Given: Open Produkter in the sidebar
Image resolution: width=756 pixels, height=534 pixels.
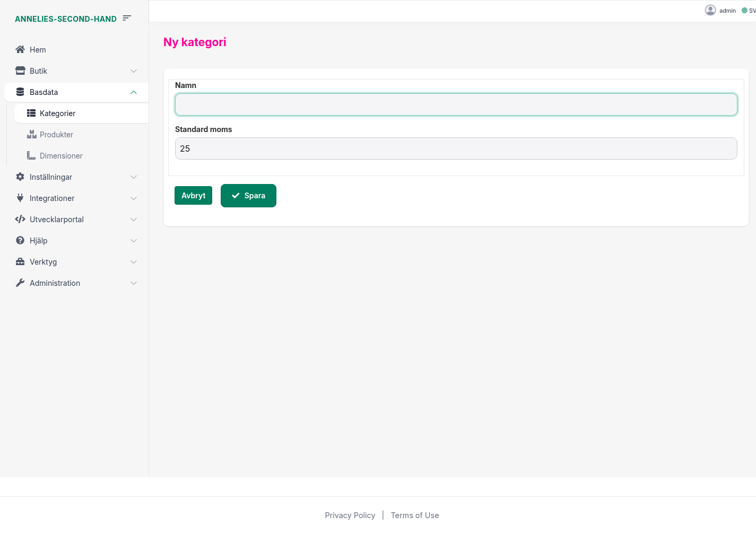Looking at the screenshot, I should coord(56,135).
